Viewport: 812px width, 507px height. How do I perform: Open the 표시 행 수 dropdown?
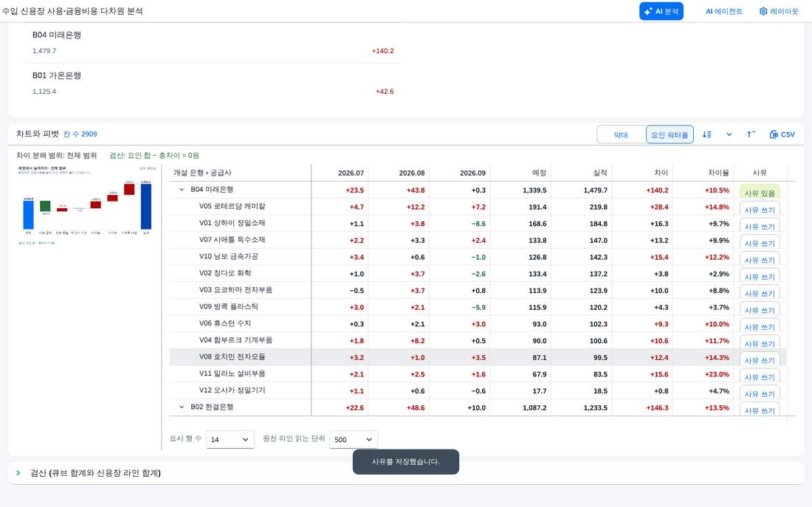click(x=230, y=439)
